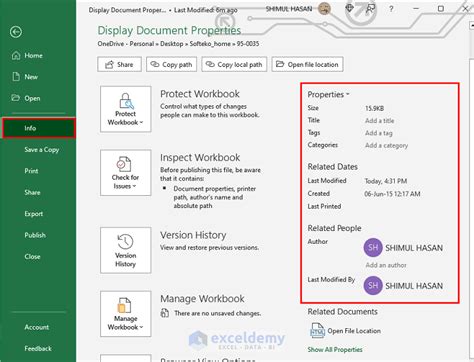This screenshot has width=474, height=362.
Task: Click the Last Modified By SH avatar
Action: point(373,286)
